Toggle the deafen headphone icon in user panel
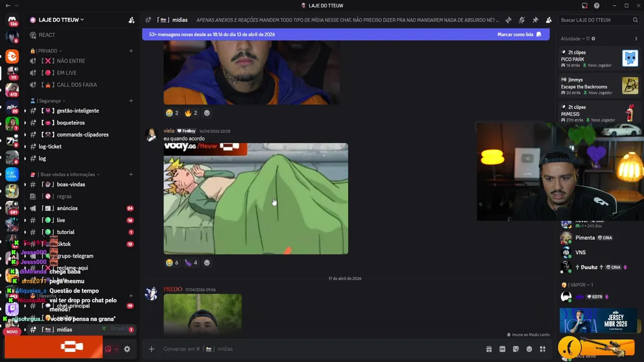Image resolution: width=644 pixels, height=362 pixels. click(108, 349)
